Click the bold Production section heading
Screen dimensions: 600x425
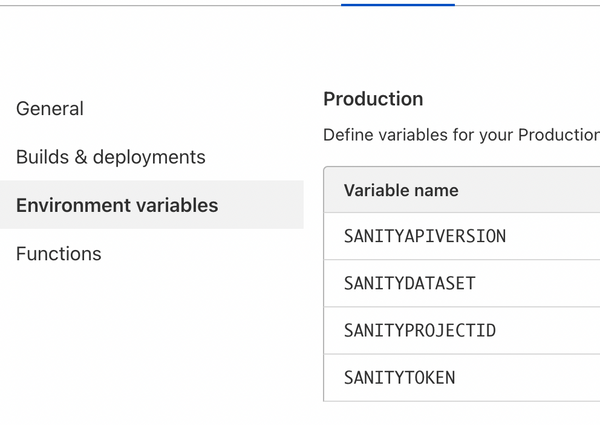pos(373,99)
